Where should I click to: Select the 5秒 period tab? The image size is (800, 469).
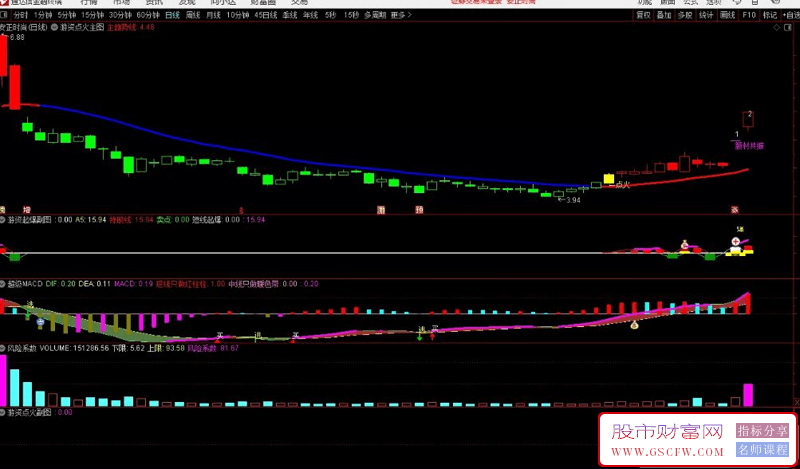[x=331, y=15]
